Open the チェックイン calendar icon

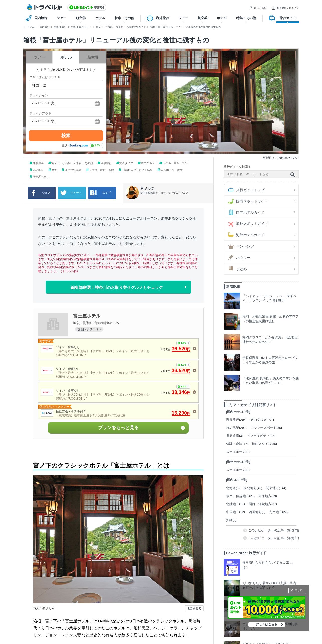click(97, 103)
